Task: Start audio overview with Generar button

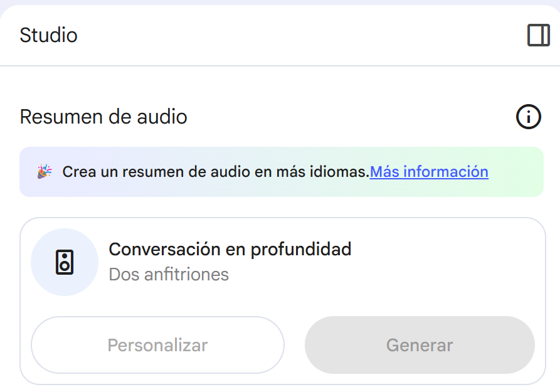Action: pos(420,345)
